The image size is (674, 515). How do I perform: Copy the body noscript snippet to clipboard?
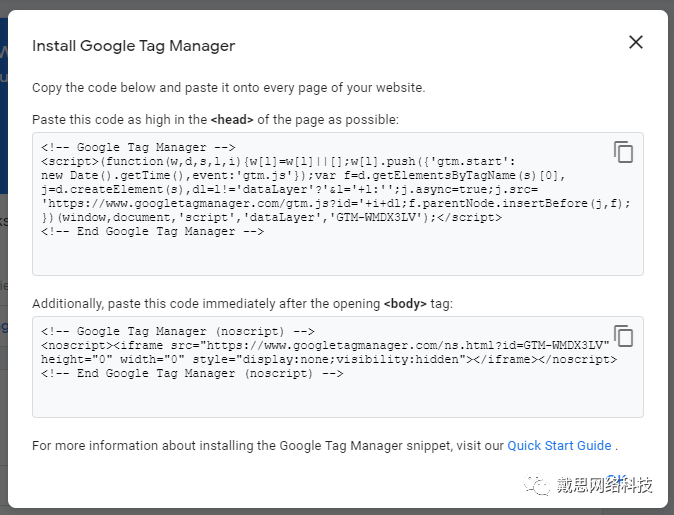pos(623,336)
